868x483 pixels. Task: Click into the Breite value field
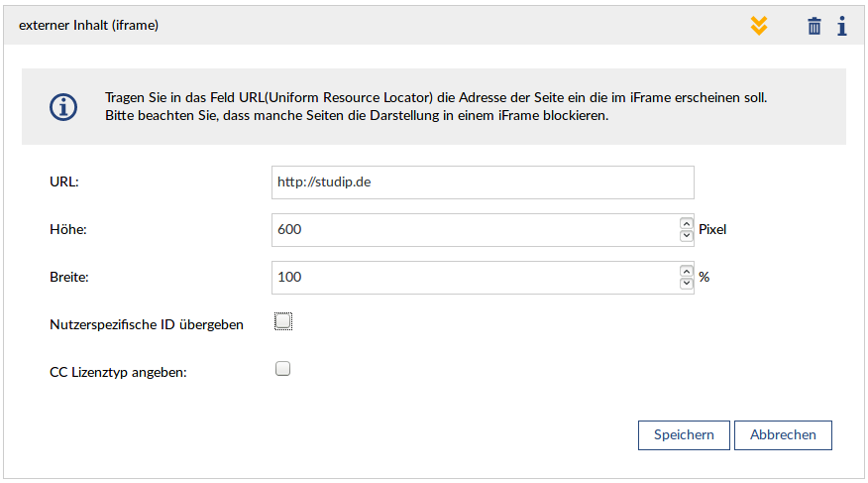coord(474,277)
